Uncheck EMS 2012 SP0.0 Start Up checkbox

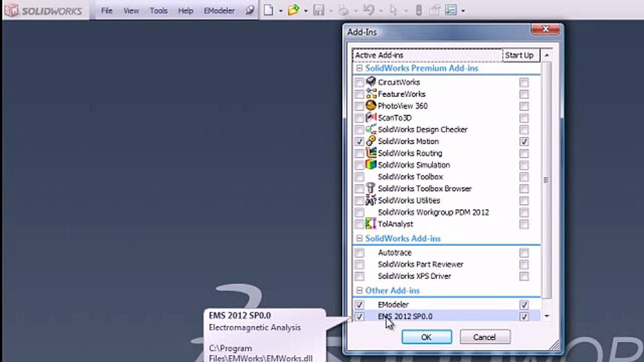pyautogui.click(x=524, y=316)
